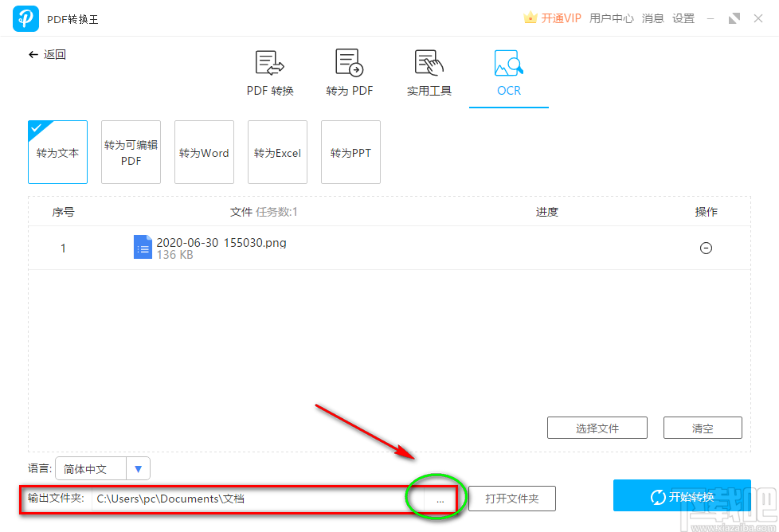Open the 实用工具 hand-tool icon
The width and height of the screenshot is (779, 532).
429,72
